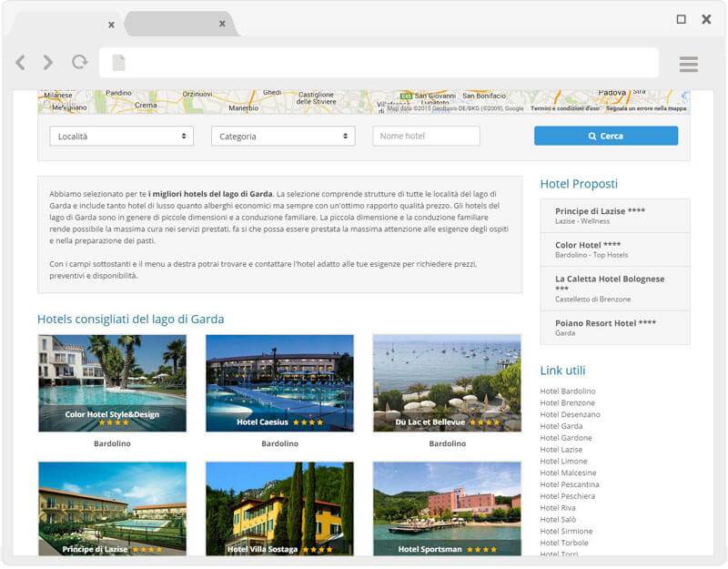Close the first browser tab
The height and width of the screenshot is (569, 728).
pyautogui.click(x=111, y=25)
